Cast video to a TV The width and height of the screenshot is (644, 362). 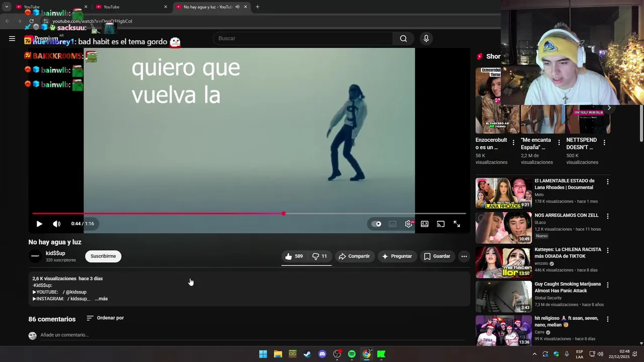441,224
